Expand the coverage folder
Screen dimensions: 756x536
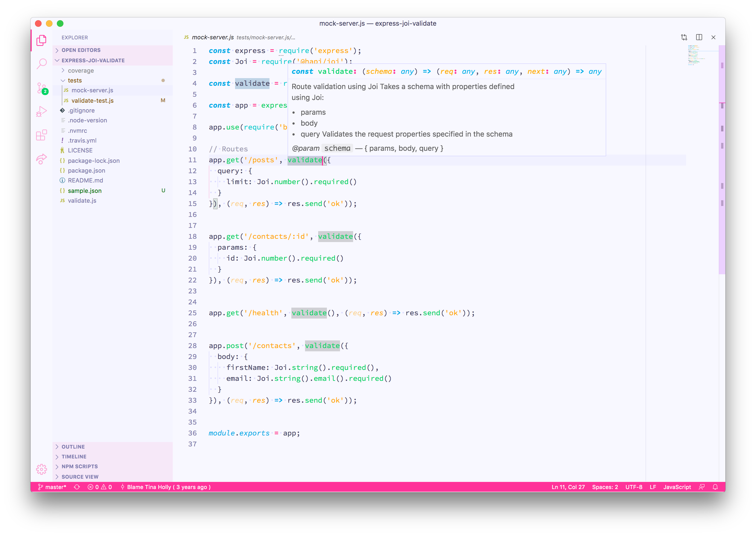click(81, 71)
